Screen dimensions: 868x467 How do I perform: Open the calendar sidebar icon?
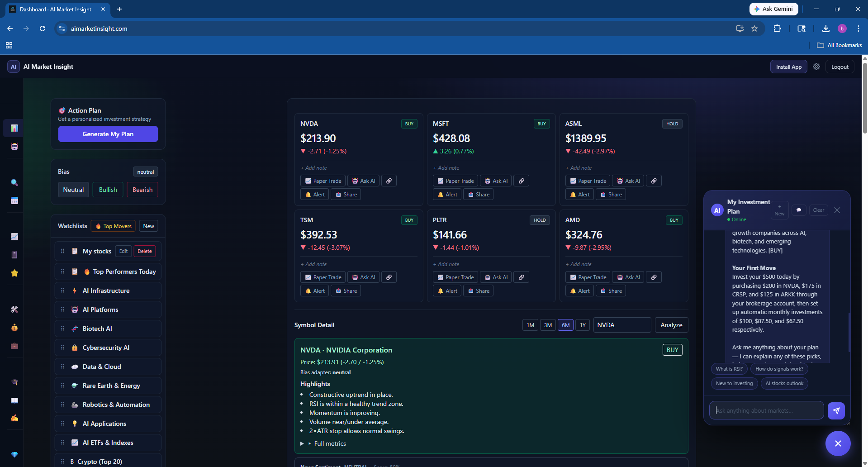14,200
